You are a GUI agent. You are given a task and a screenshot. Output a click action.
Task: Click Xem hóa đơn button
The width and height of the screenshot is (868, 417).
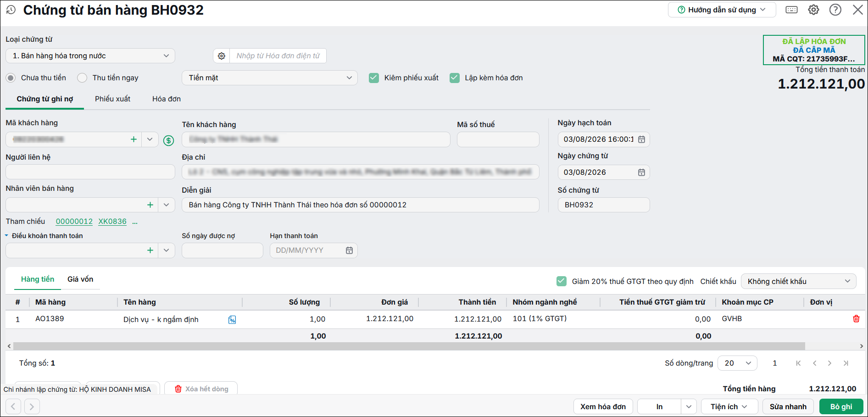(x=603, y=407)
